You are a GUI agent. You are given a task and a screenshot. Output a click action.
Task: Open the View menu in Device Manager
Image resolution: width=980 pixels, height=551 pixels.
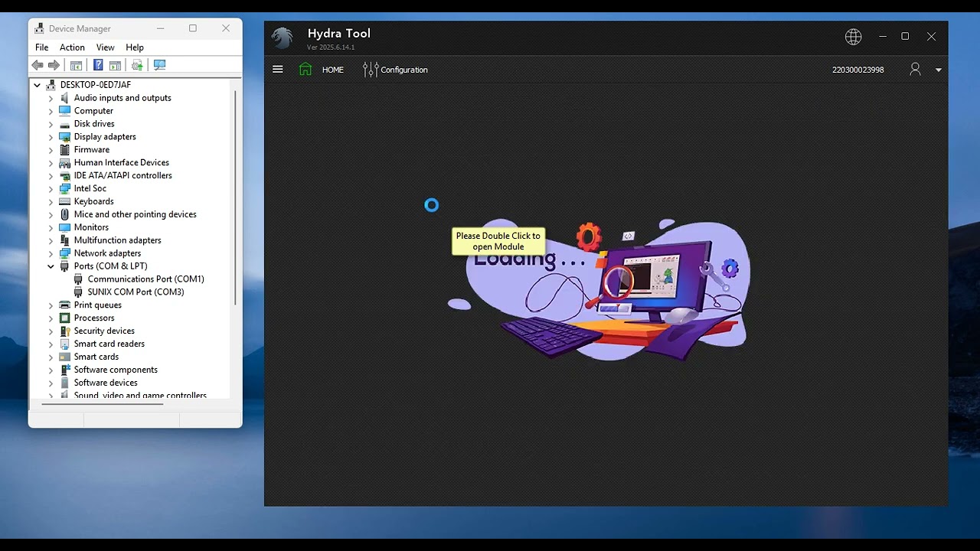coord(106,47)
